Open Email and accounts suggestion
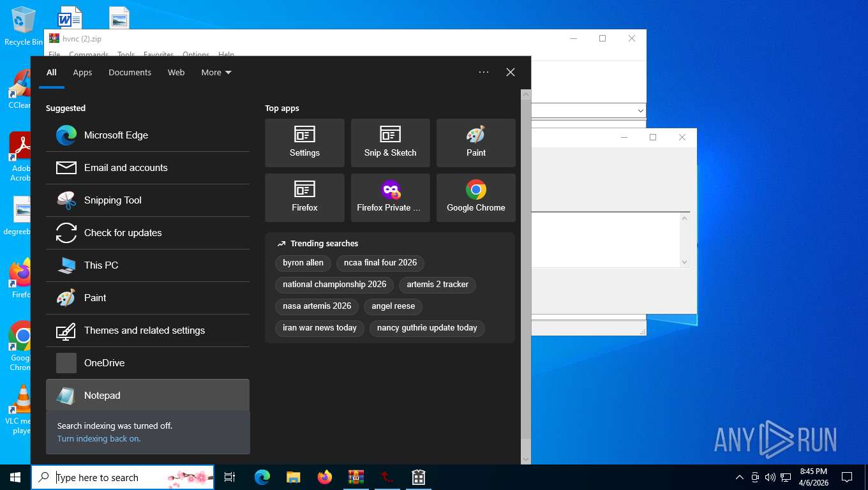The width and height of the screenshot is (868, 490). [147, 168]
